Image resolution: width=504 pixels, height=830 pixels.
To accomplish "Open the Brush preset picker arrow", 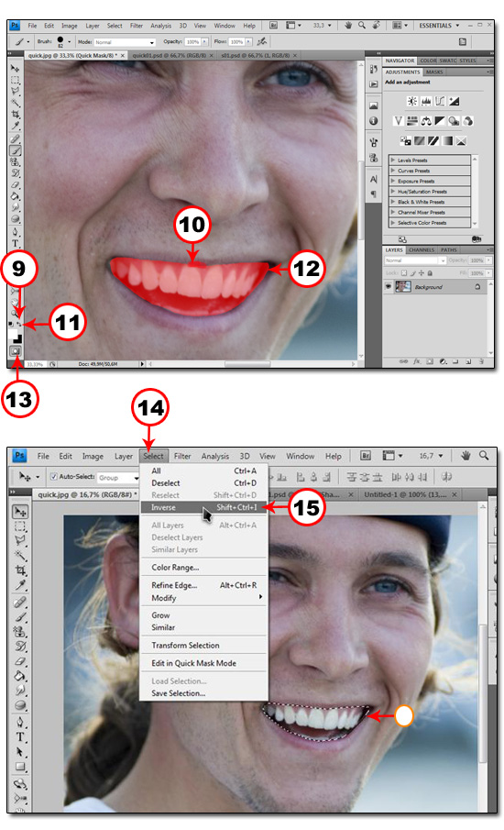I will click(70, 41).
